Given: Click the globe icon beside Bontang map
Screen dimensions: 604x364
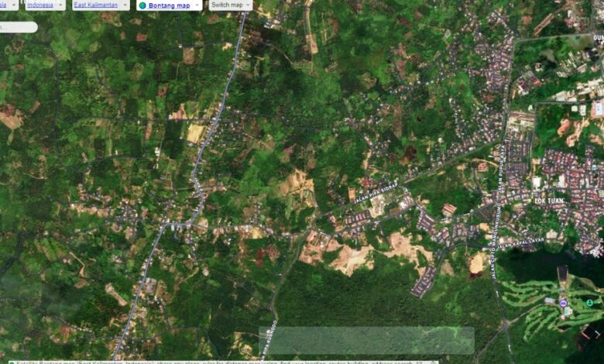Looking at the screenshot, I should coord(142,5).
